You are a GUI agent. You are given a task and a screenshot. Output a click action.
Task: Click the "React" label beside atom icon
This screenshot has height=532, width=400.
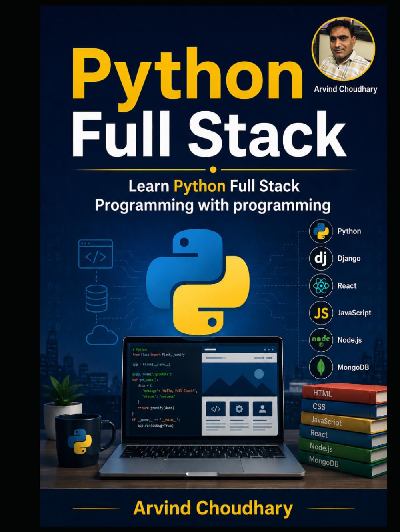[x=347, y=286]
